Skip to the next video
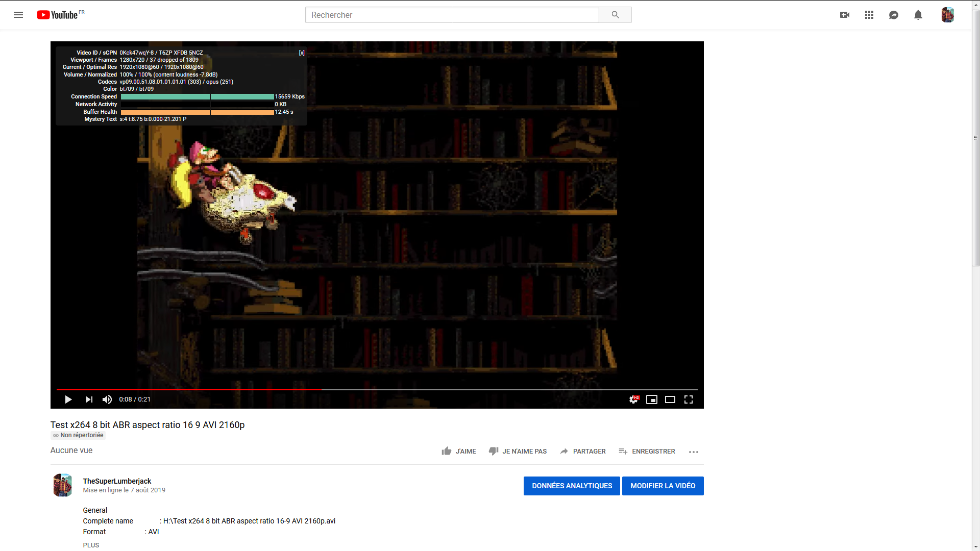Image resolution: width=980 pixels, height=551 pixels. tap(89, 399)
